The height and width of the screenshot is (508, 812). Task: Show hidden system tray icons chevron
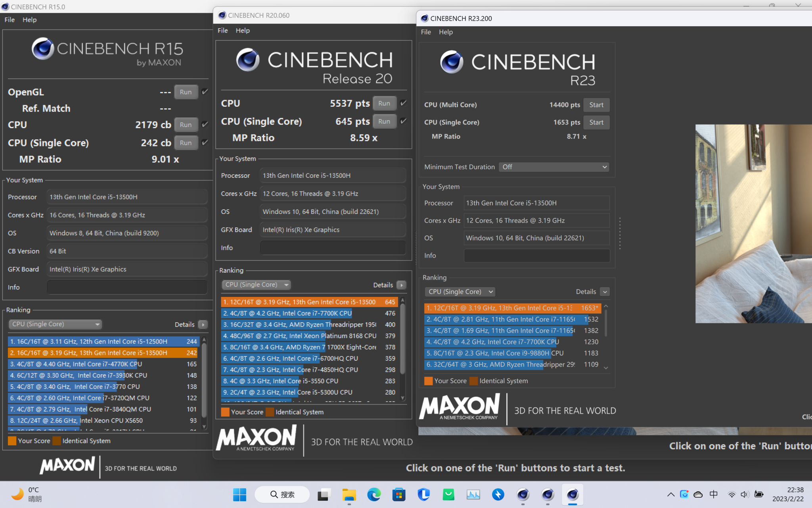click(670, 494)
